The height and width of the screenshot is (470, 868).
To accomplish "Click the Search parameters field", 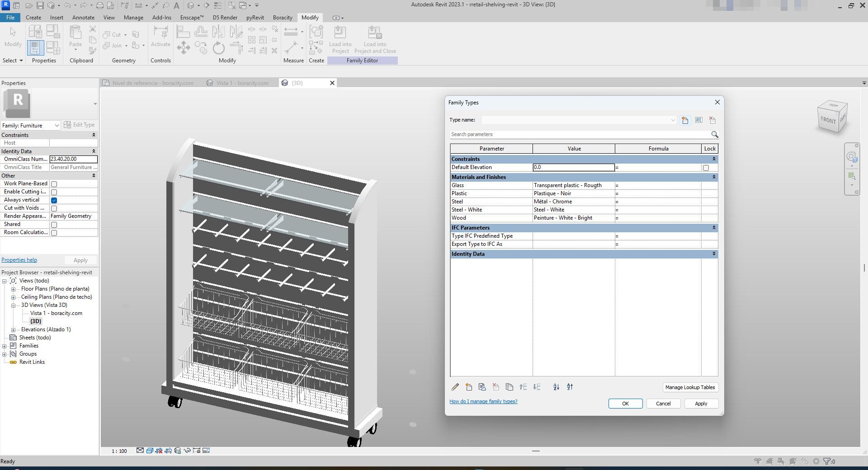I will point(580,134).
